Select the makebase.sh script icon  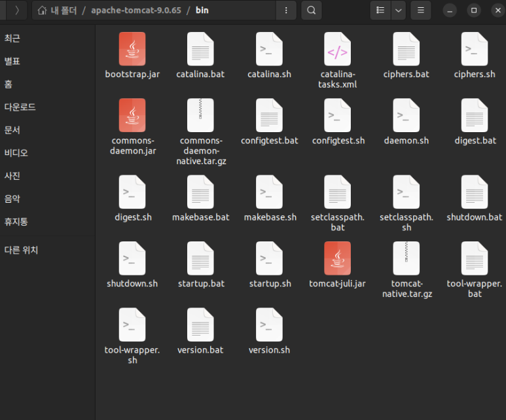(x=269, y=192)
